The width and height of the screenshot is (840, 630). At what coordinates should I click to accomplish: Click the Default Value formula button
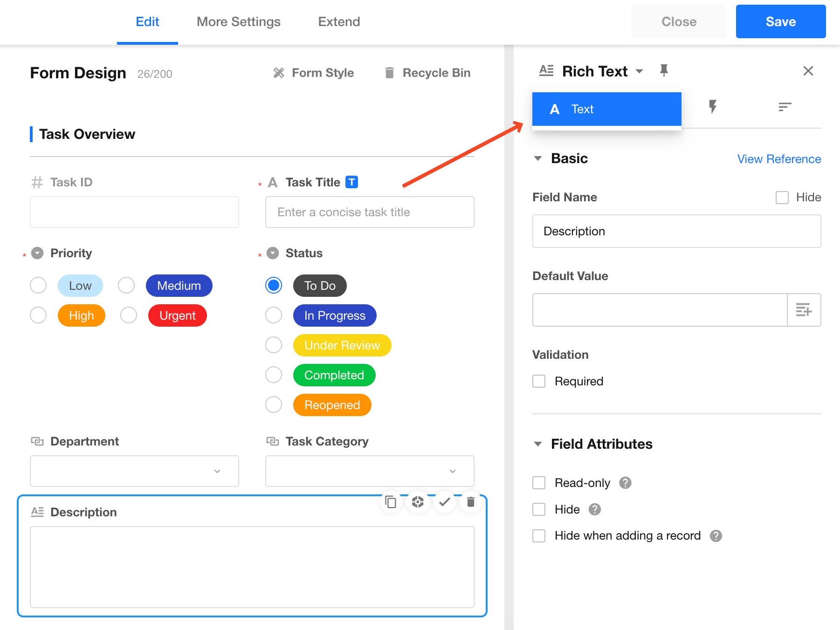tap(804, 310)
